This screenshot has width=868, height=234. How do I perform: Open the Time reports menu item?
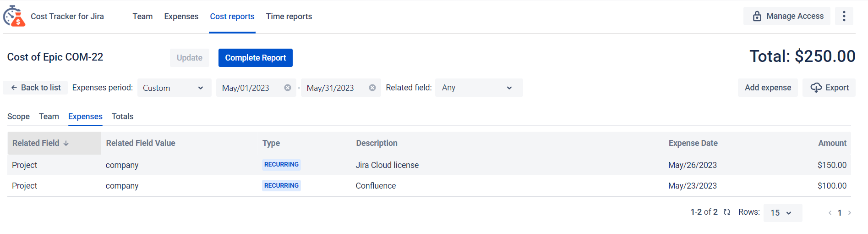[289, 17]
